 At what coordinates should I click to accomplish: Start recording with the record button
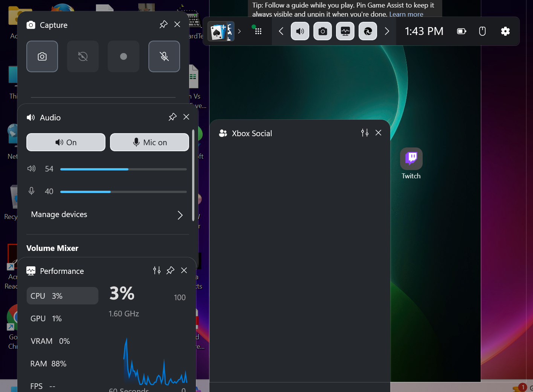(x=123, y=56)
